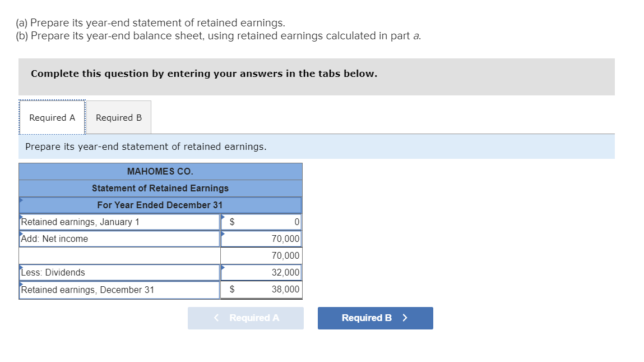Click the dollar sign cell beside January 1 balance
Image resolution: width=644 pixels, height=362 pixels.
click(229, 222)
